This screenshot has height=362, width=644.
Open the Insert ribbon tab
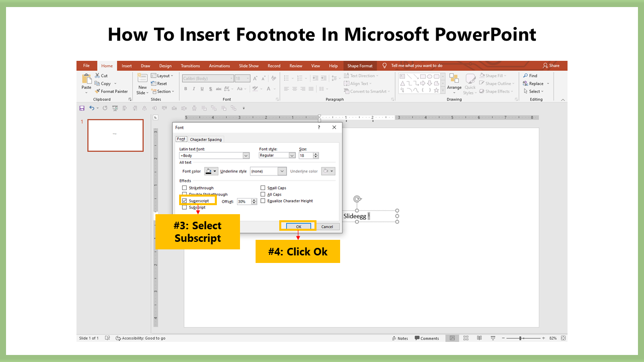127,66
